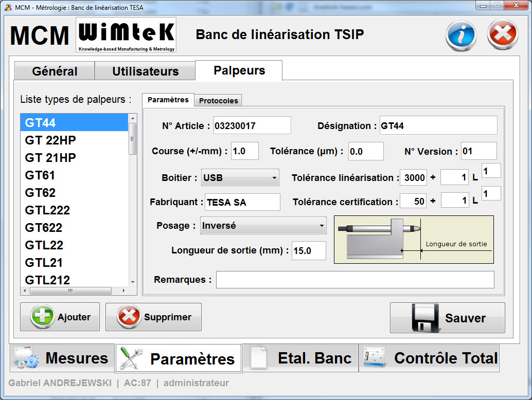Select GT61 in the list
Viewport: 532px width, 400px height.
coord(74,175)
